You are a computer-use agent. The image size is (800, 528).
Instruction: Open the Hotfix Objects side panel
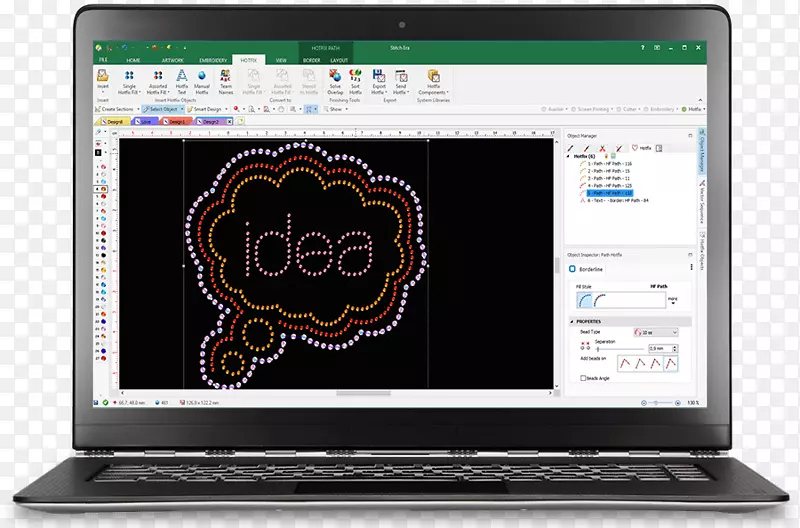[x=702, y=250]
